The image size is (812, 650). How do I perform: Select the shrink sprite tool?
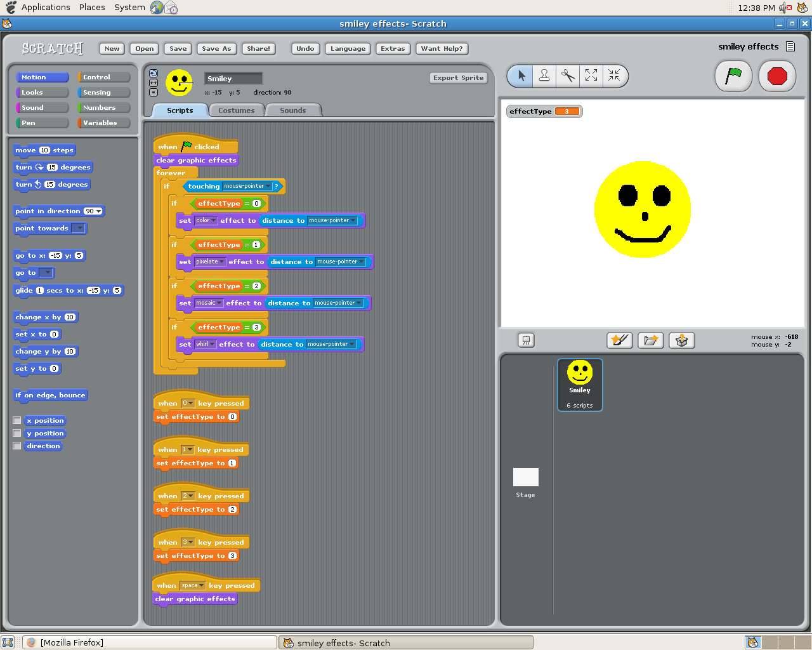pos(614,76)
